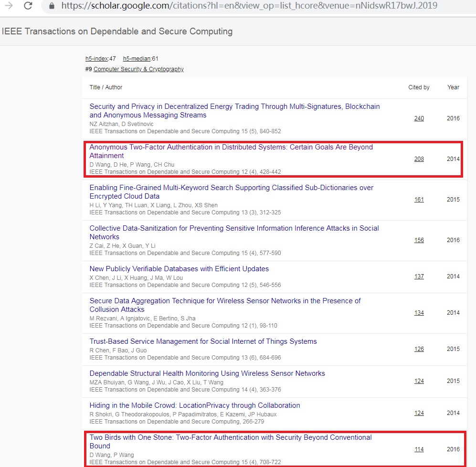Click 124 citations for Hiding in Mobile Crowd

(419, 413)
